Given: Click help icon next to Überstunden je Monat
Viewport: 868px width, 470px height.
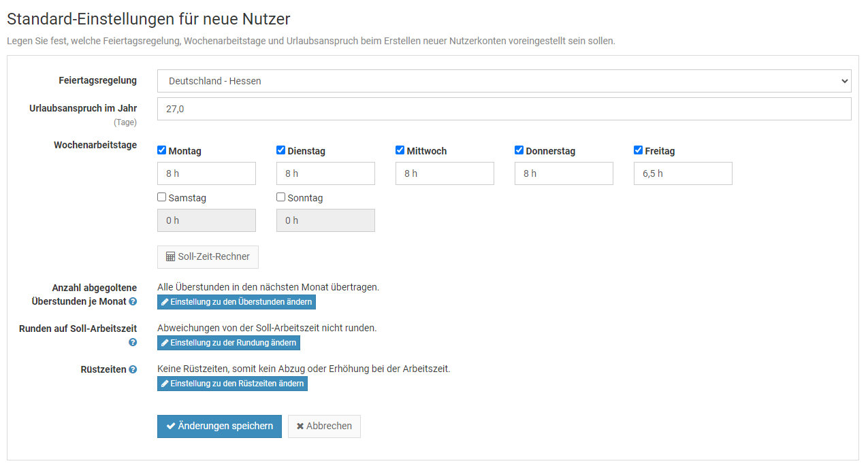Looking at the screenshot, I should 133,301.
